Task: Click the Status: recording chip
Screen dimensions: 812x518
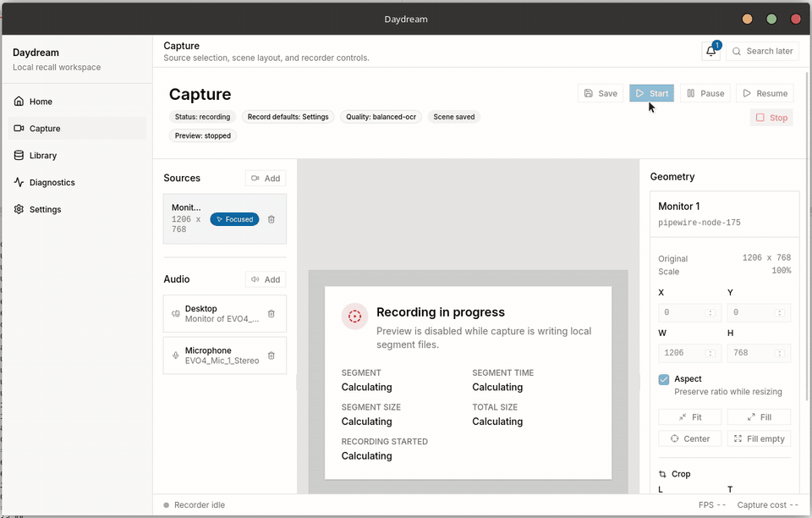Action: pyautogui.click(x=202, y=117)
